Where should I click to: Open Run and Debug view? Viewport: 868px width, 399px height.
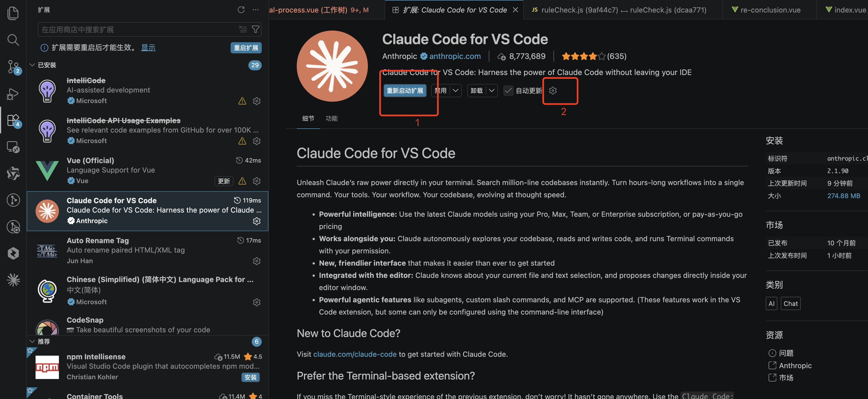(x=13, y=94)
